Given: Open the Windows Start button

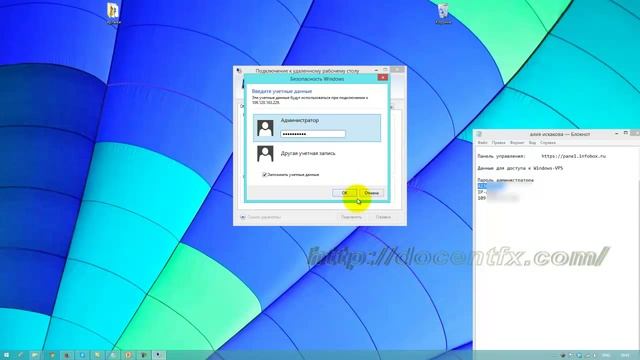Looking at the screenshot, I should (x=7, y=355).
